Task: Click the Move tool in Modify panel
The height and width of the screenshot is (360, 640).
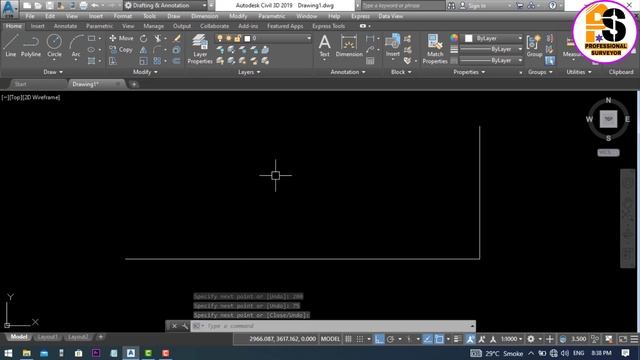Action: (x=121, y=38)
